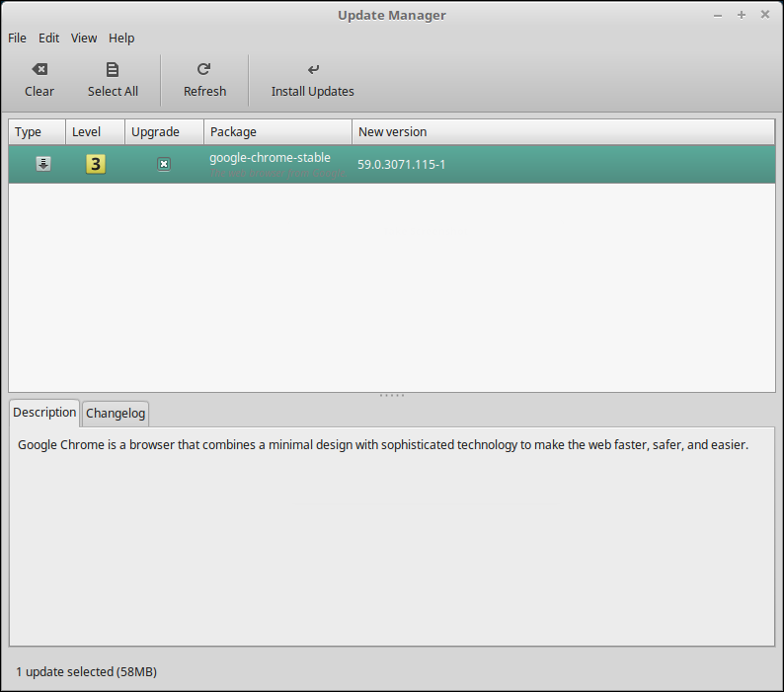Minimize the Update Manager window

pos(718,16)
